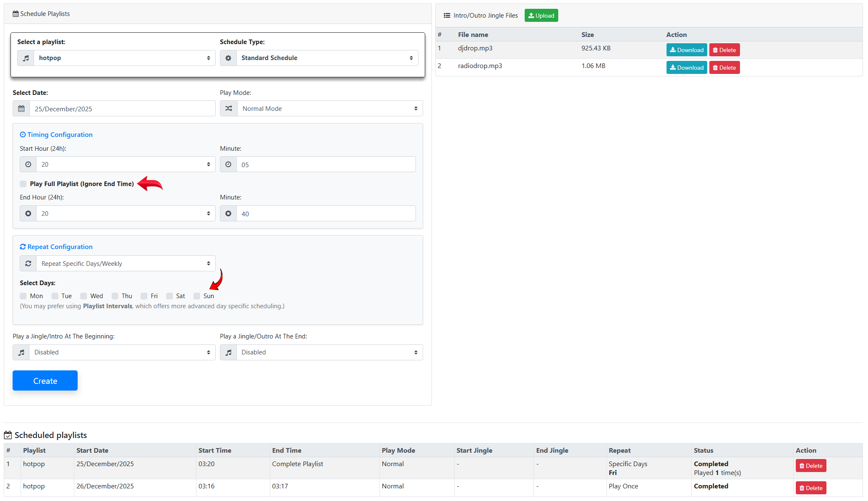Select the Fri day checkbox
Image resolution: width=868 pixels, height=501 pixels.
tap(144, 296)
